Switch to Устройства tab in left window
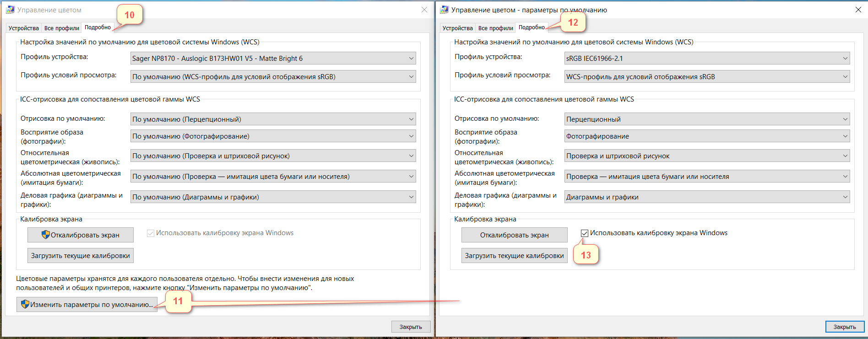Image resolution: width=868 pixels, height=339 pixels. coord(24,28)
